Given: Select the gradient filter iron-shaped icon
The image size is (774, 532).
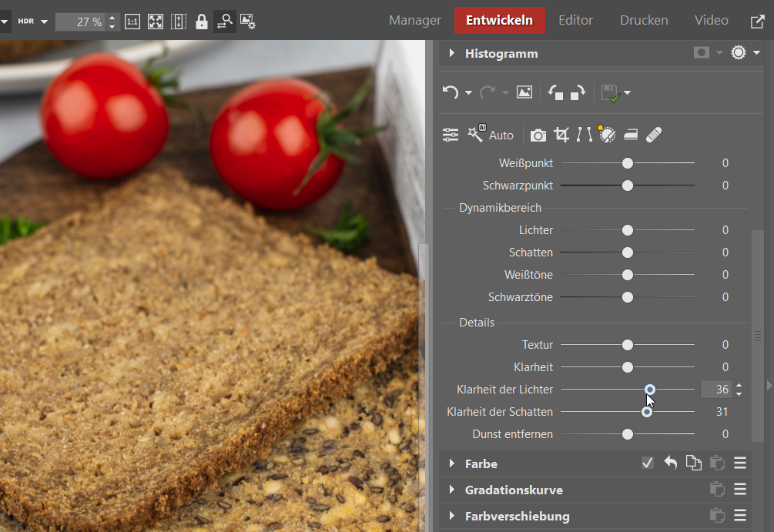Looking at the screenshot, I should (631, 136).
